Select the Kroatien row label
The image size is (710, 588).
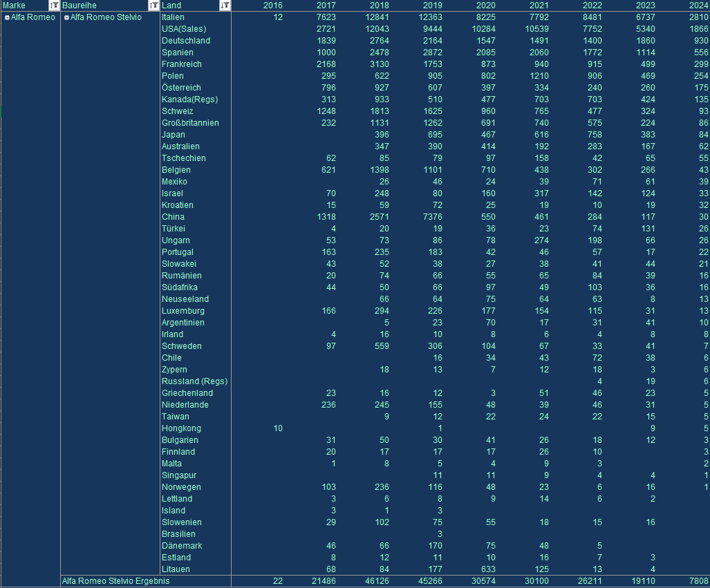pos(178,205)
